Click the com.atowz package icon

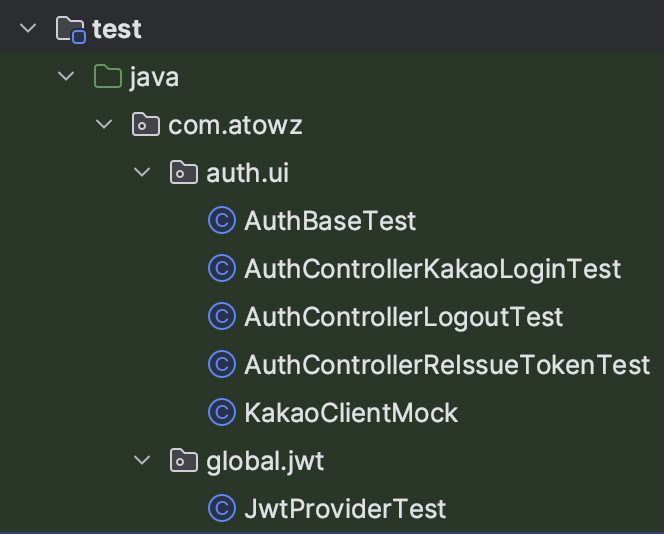coord(146,125)
